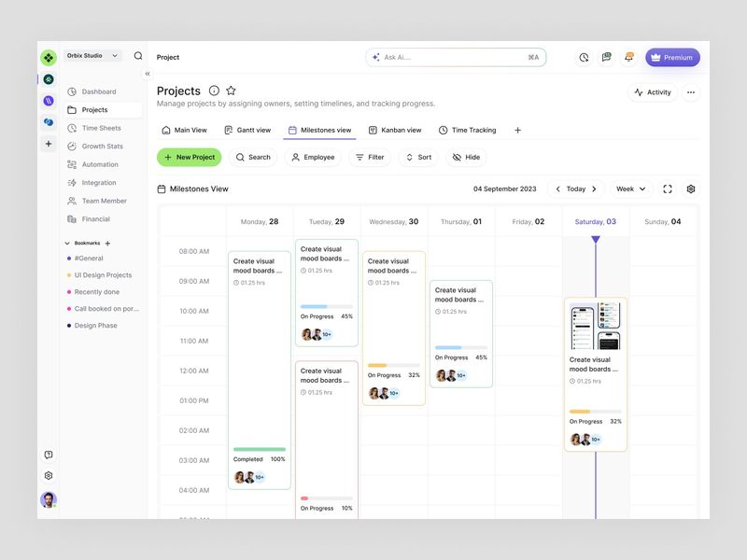Click the Today button
747x560 pixels.
[576, 189]
